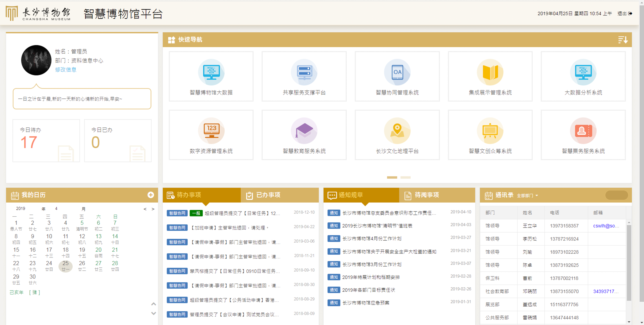
Task: Click the 退出 logout link
Action: pos(622,13)
